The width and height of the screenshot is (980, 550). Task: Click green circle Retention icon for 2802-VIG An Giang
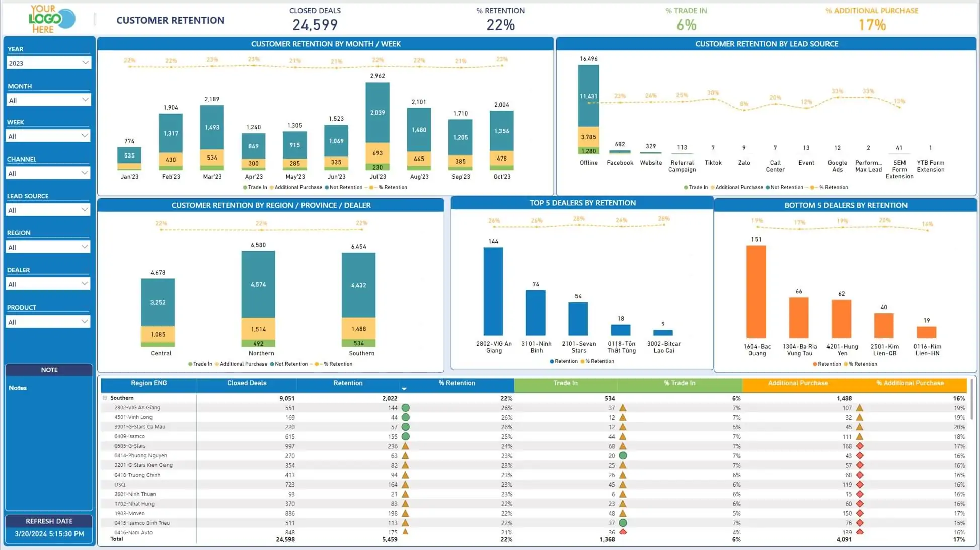[405, 408]
